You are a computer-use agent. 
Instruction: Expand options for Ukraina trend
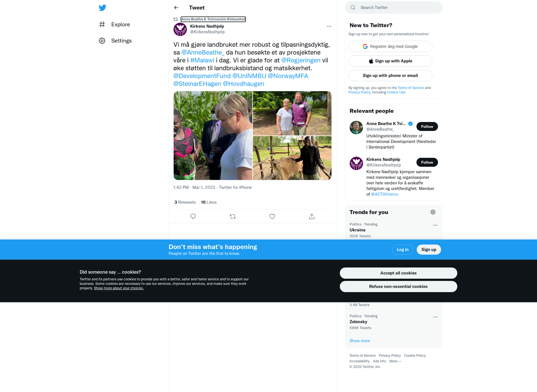point(435,225)
